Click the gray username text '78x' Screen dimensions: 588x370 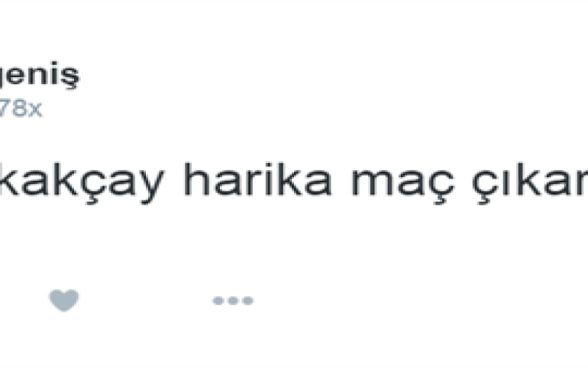[x=21, y=108]
